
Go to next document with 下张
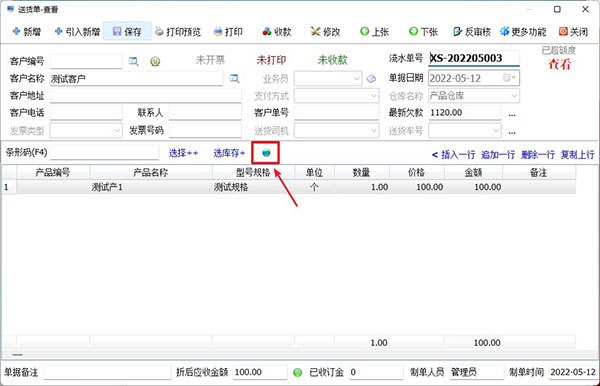tap(423, 32)
